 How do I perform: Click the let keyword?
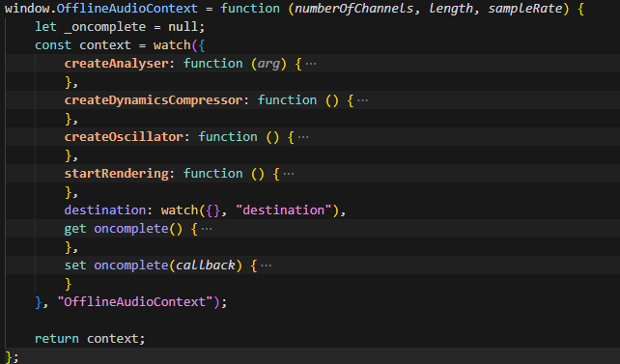pos(45,27)
